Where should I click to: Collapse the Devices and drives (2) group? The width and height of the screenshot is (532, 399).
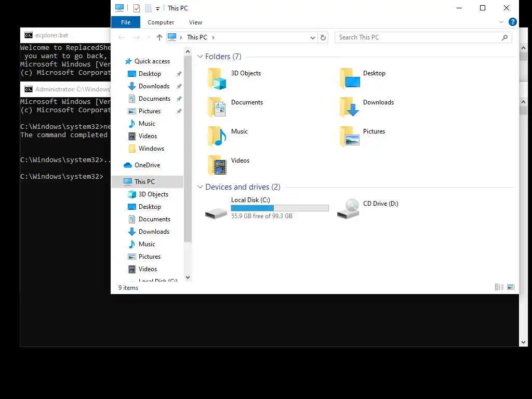point(200,187)
